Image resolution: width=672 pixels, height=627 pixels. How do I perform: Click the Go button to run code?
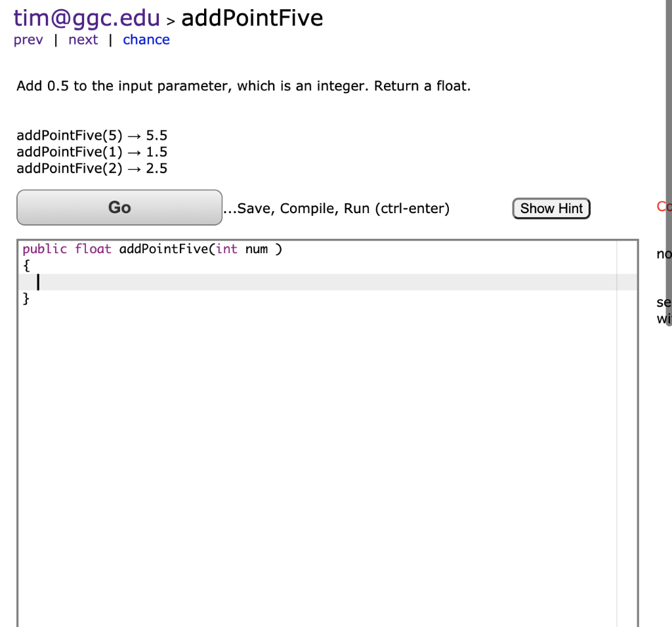tap(119, 207)
